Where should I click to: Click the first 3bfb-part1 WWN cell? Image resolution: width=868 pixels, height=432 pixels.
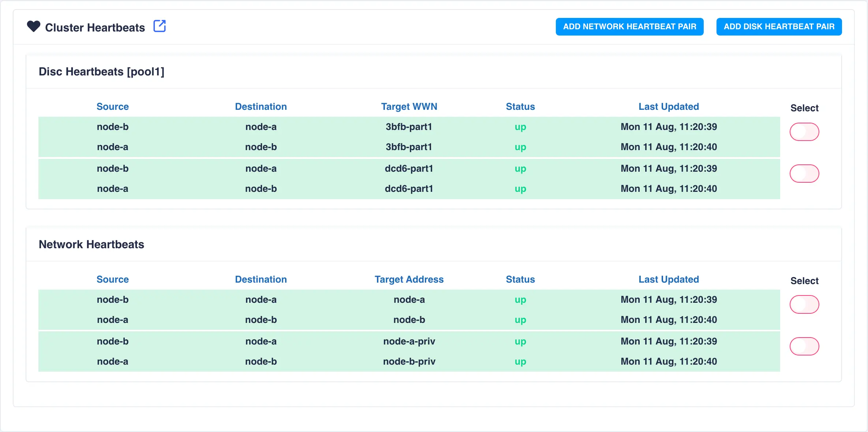pos(409,127)
